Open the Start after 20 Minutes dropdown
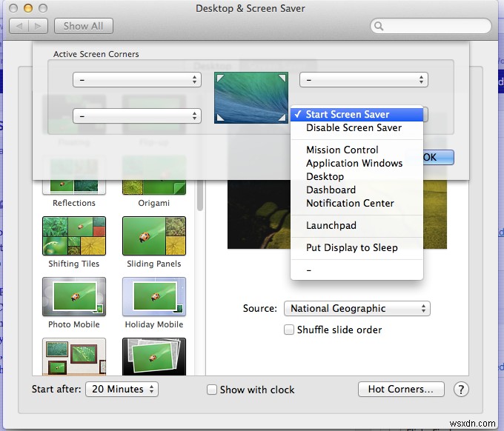 pos(122,390)
